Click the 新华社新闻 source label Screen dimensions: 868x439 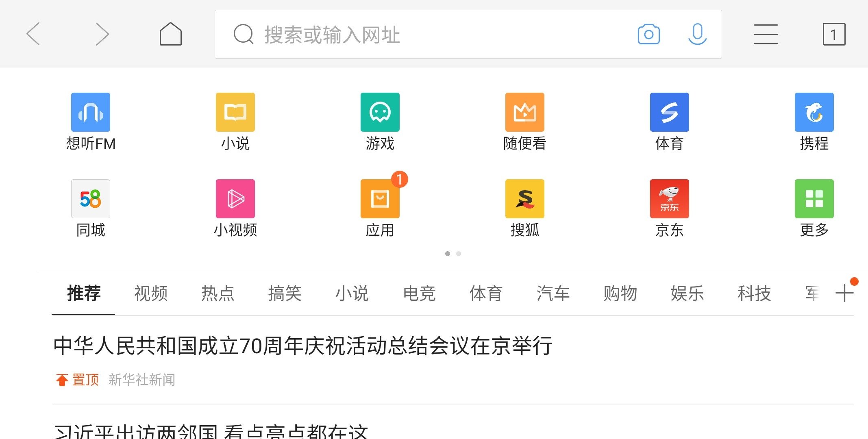142,380
